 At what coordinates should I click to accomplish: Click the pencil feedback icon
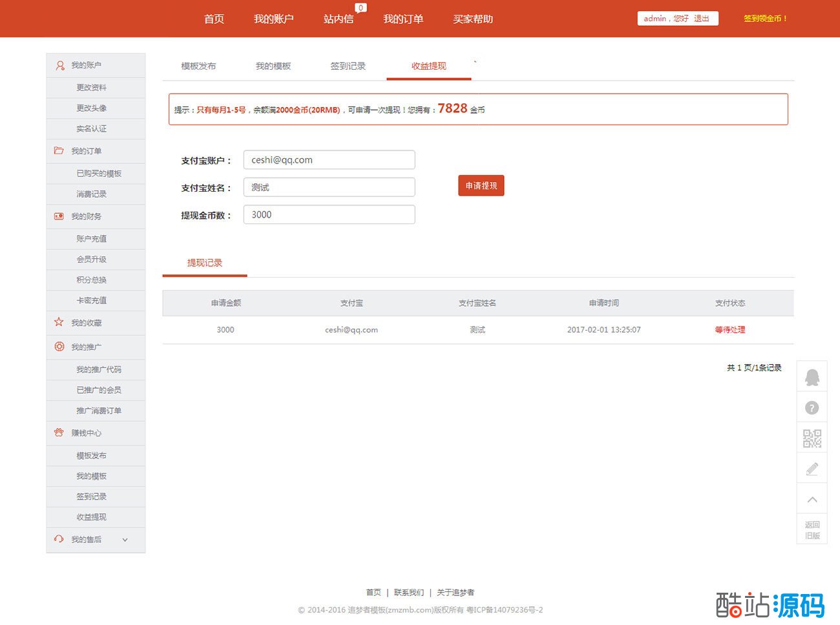[812, 469]
